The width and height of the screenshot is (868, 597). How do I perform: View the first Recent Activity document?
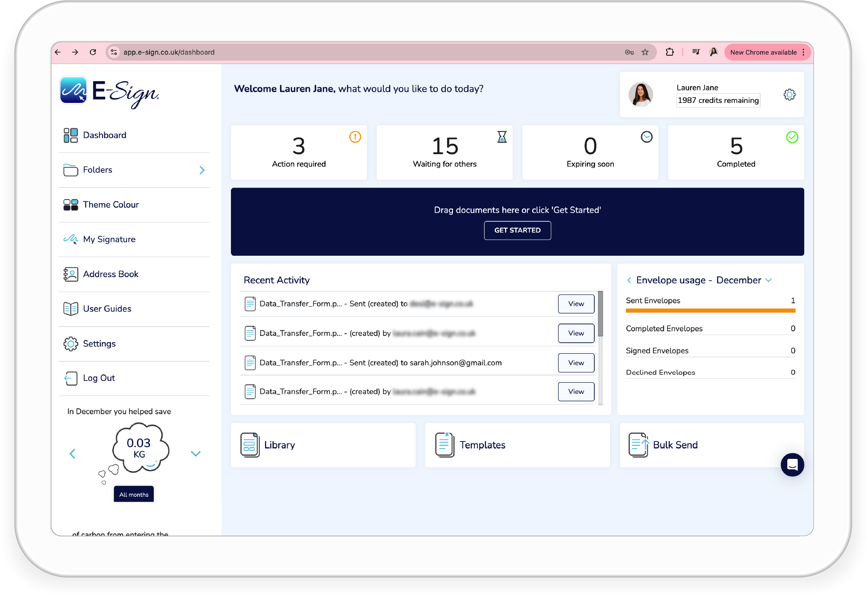576,304
